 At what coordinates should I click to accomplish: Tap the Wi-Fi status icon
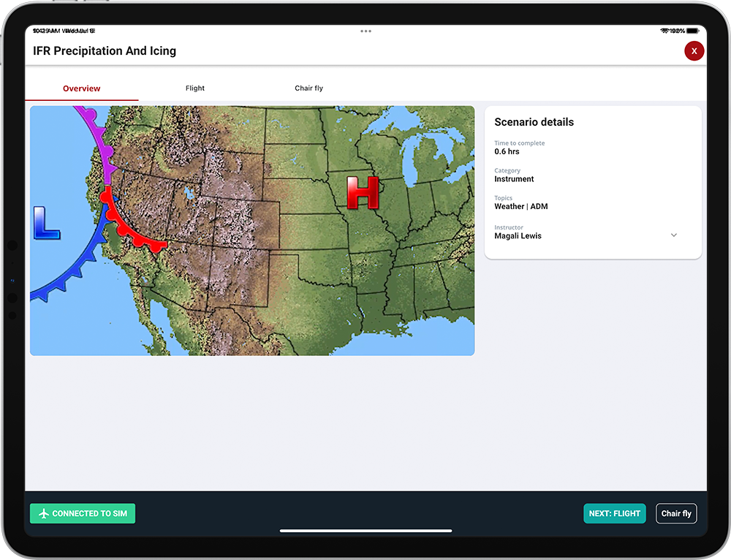(x=664, y=31)
